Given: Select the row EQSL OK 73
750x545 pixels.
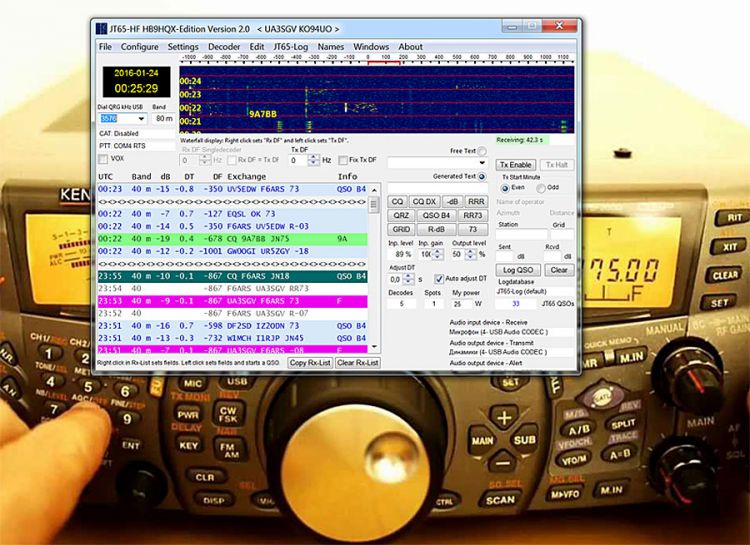Looking at the screenshot, I should point(232,214).
